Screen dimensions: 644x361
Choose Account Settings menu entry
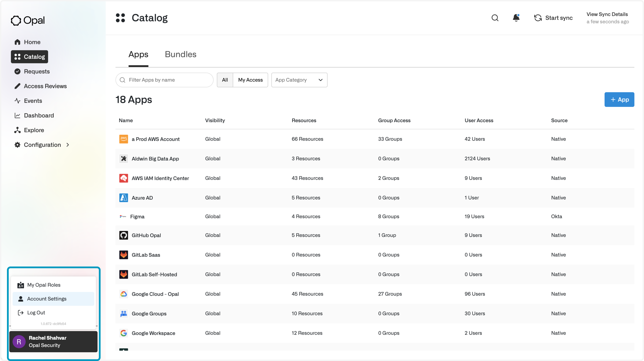click(53, 299)
